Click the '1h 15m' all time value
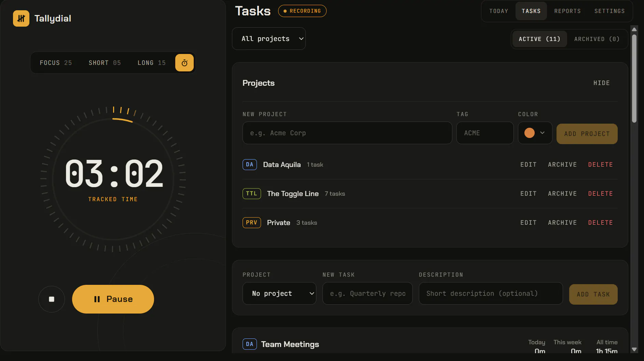The image size is (644, 361). click(607, 351)
